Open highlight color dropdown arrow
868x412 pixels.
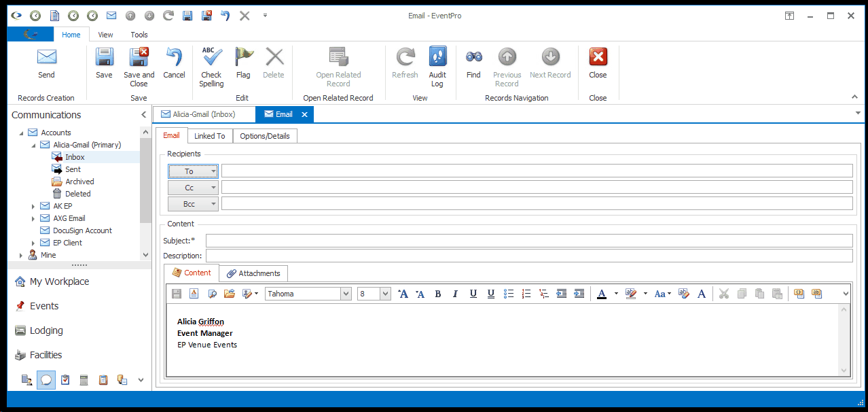click(645, 294)
